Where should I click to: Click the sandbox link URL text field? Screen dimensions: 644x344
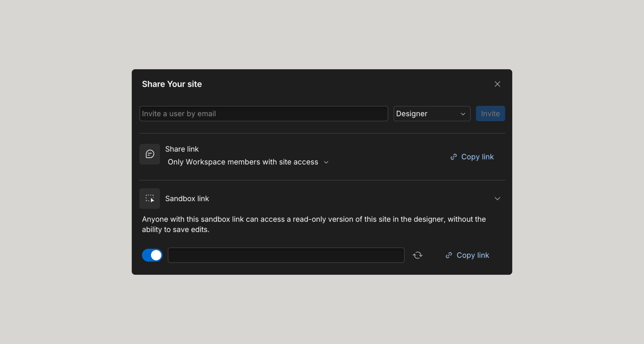click(286, 255)
